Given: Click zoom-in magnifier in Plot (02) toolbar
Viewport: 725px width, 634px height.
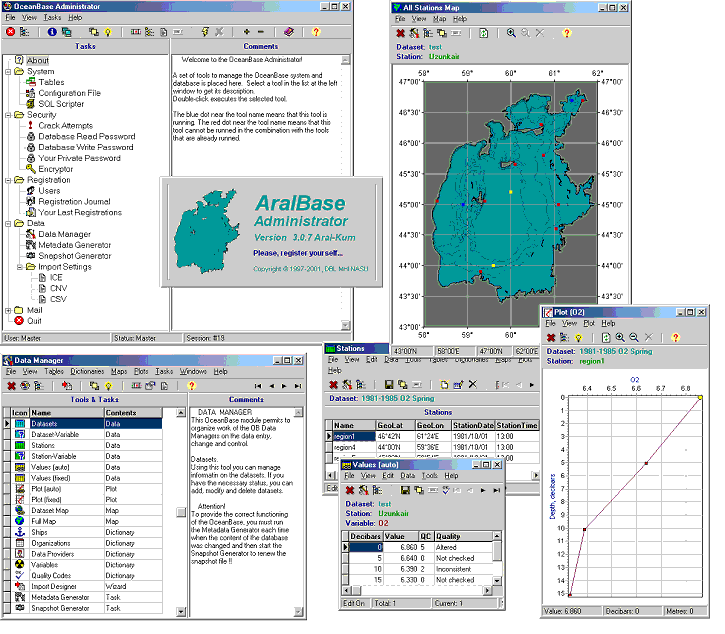Looking at the screenshot, I should 620,338.
